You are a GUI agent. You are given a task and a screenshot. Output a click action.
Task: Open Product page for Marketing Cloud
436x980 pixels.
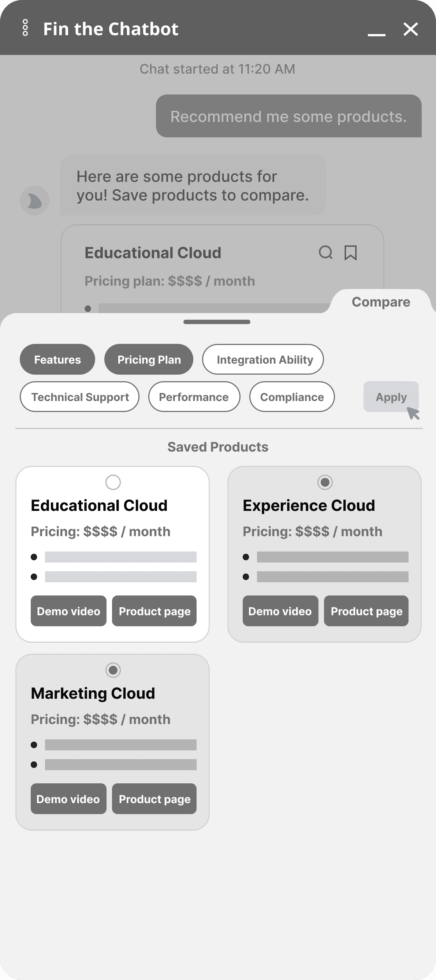154,799
